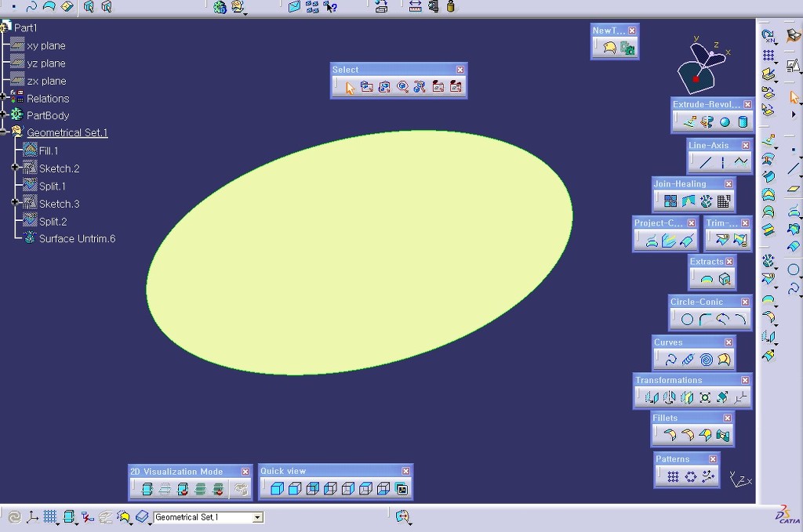Select xy plane in the tree
This screenshot has width=803, height=532.
[46, 45]
